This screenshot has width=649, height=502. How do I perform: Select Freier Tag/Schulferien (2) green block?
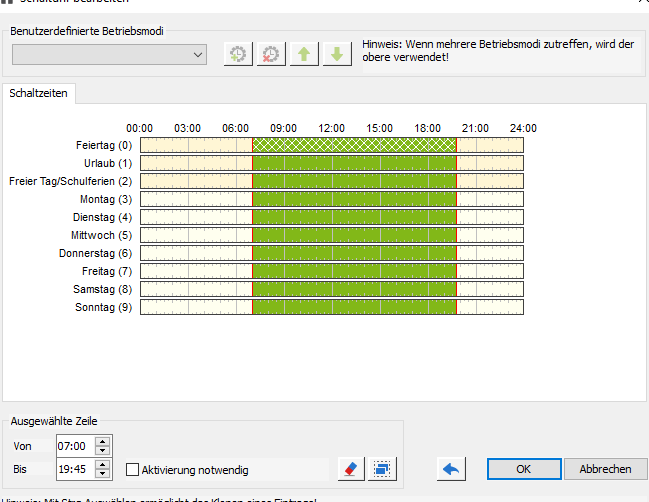coord(355,181)
